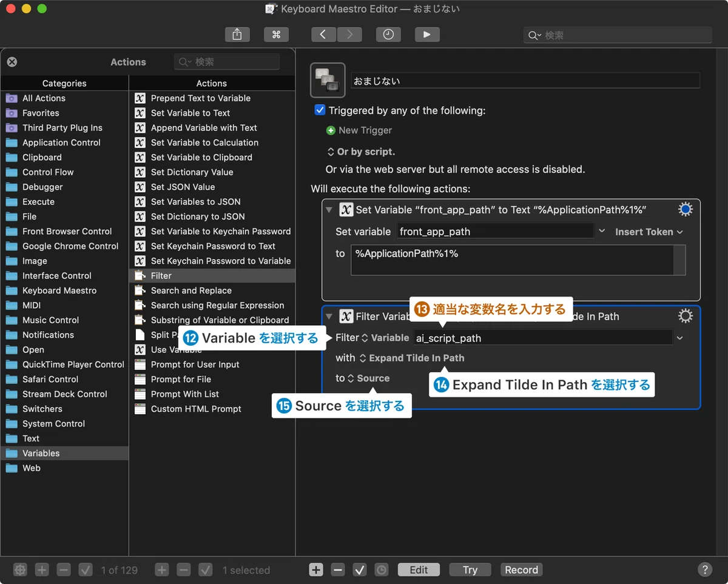This screenshot has height=584, width=728.
Task: Collapse the Set Variable front_app_path action triangle
Action: [329, 210]
